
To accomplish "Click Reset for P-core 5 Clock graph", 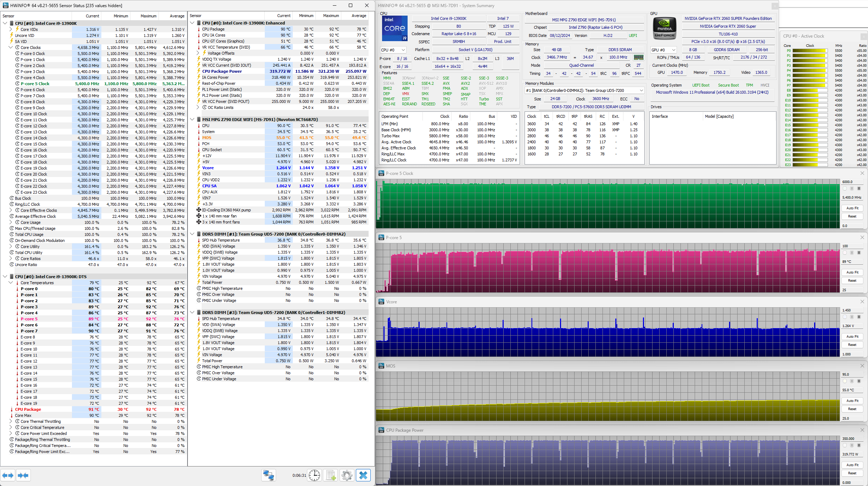I will tap(852, 216).
